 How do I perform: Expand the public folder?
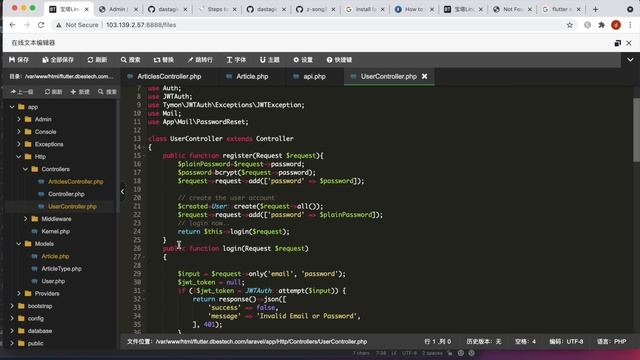click(12, 343)
